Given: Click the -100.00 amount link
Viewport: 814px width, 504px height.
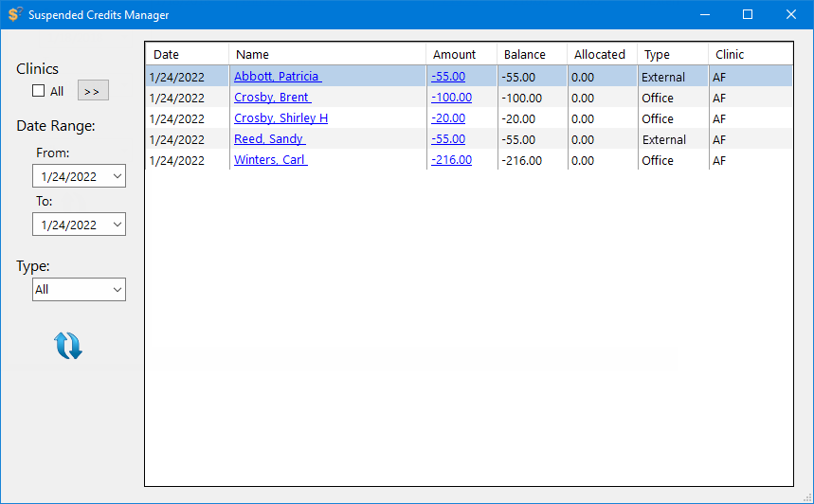Looking at the screenshot, I should point(451,98).
